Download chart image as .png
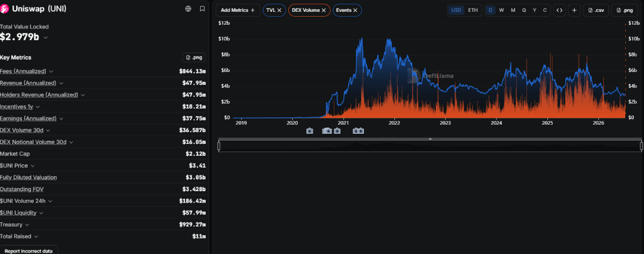The width and height of the screenshot is (644, 254). (x=624, y=10)
